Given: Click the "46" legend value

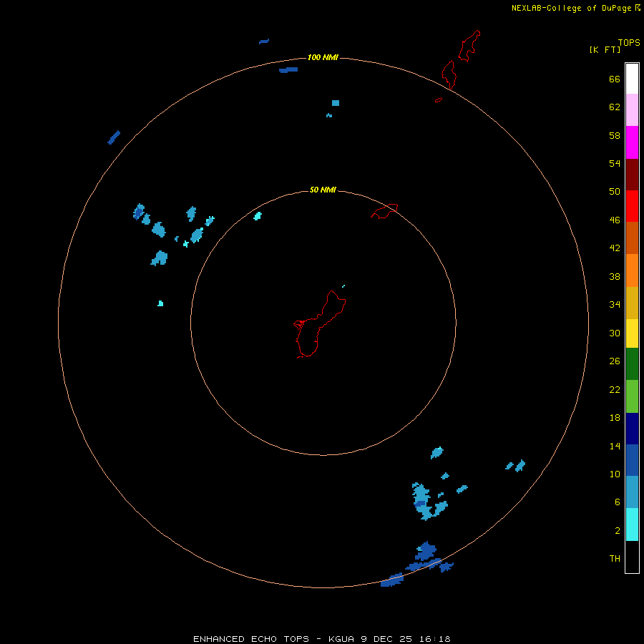Looking at the screenshot, I should [x=615, y=220].
